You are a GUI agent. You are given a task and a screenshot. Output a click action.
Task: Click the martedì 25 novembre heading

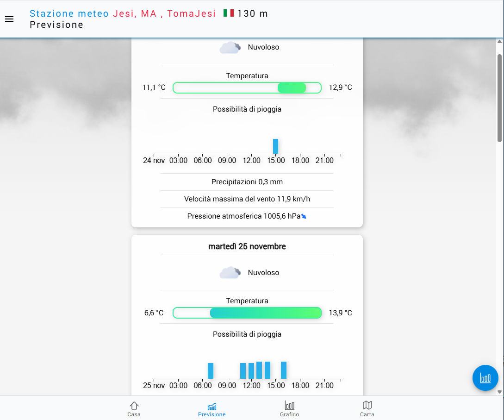(247, 246)
